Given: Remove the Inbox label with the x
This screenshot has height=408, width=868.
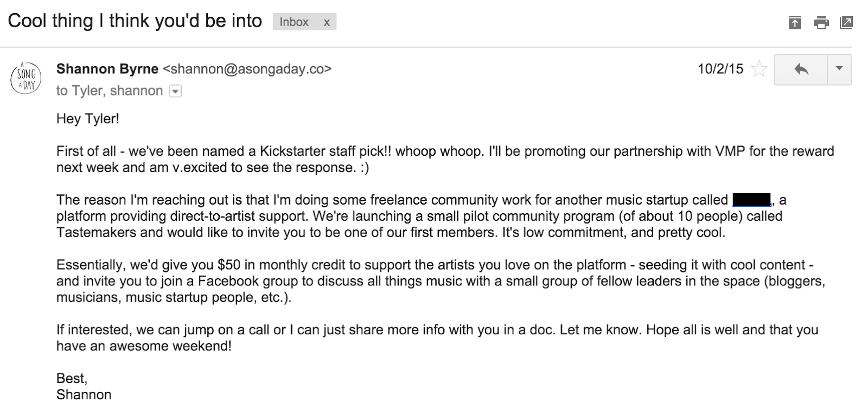Looking at the screenshot, I should point(327,22).
